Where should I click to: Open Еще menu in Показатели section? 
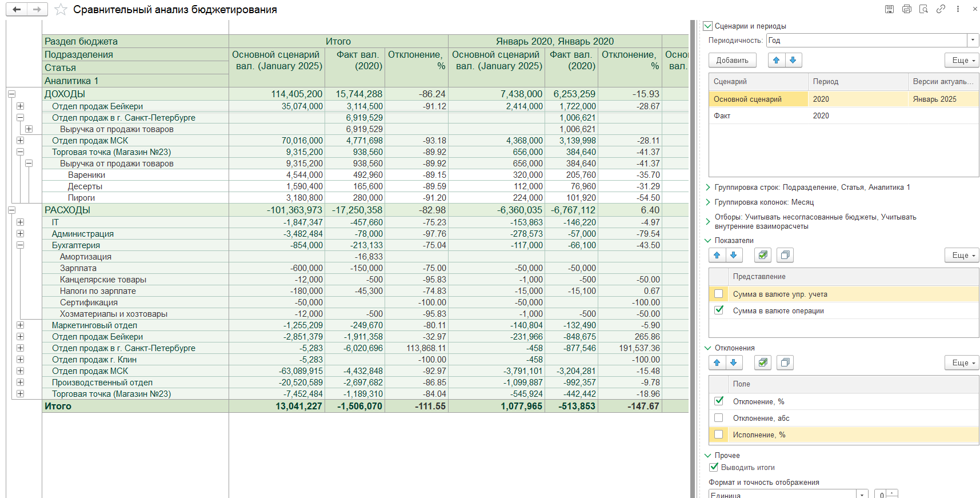point(962,255)
